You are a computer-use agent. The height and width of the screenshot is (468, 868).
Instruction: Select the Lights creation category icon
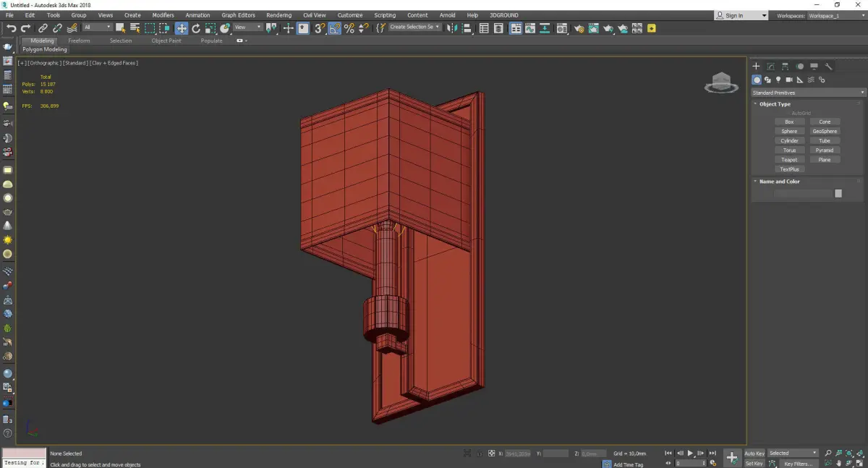click(x=778, y=80)
